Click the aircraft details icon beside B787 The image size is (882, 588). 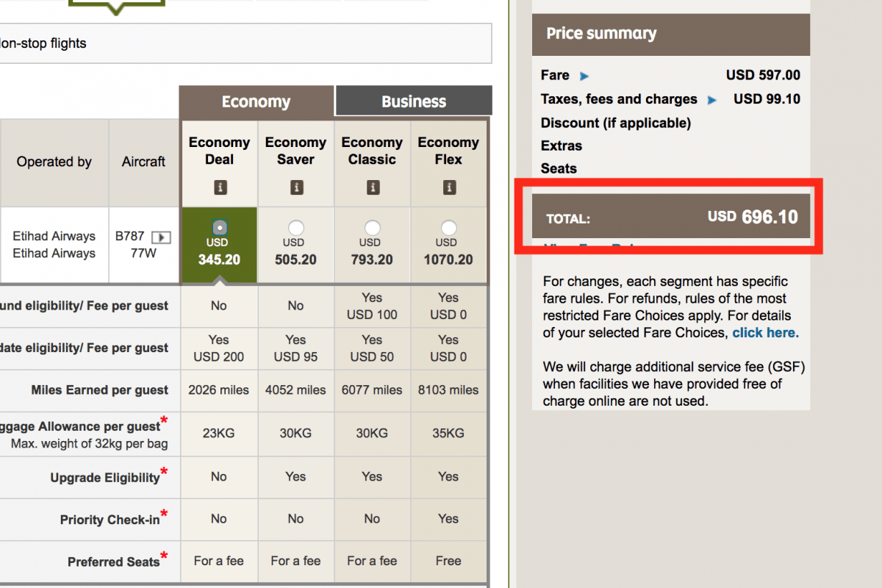(x=161, y=237)
